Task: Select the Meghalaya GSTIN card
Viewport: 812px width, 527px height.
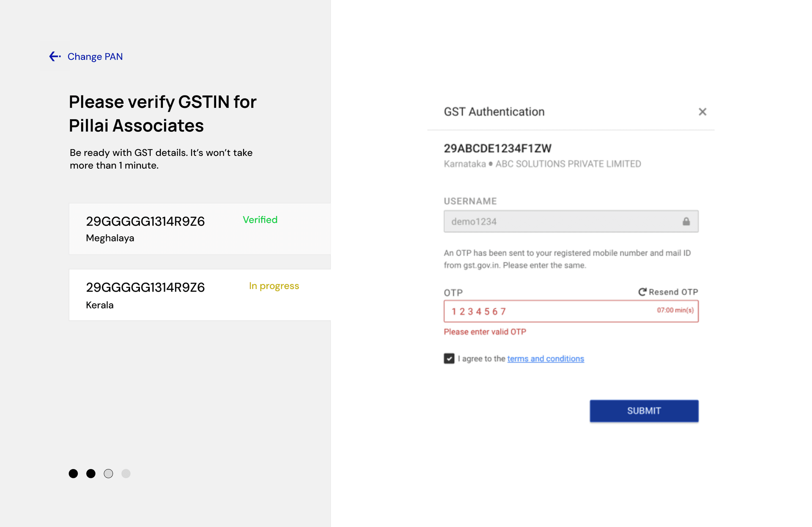Action: tap(200, 229)
